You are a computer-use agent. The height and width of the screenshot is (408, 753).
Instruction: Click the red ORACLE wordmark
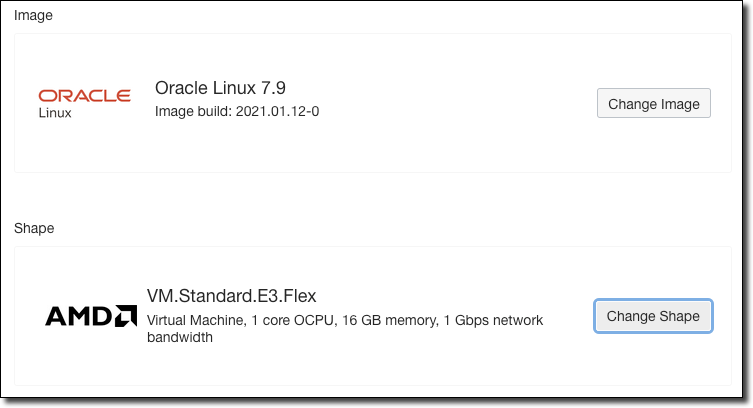click(84, 96)
